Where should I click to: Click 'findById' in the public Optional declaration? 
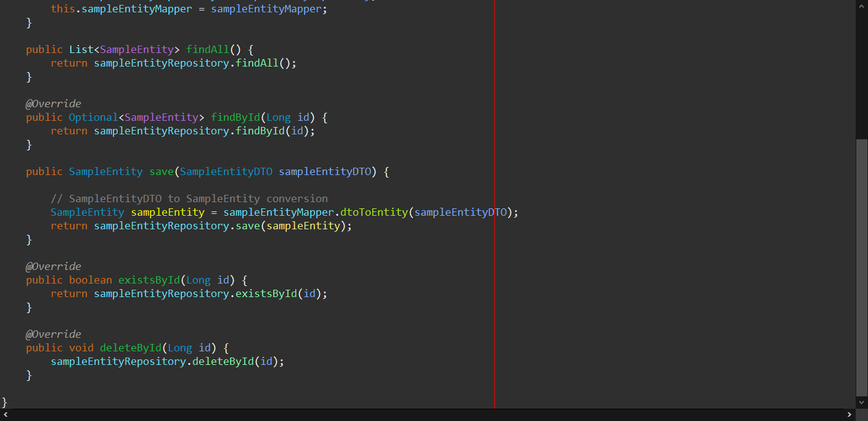click(235, 117)
